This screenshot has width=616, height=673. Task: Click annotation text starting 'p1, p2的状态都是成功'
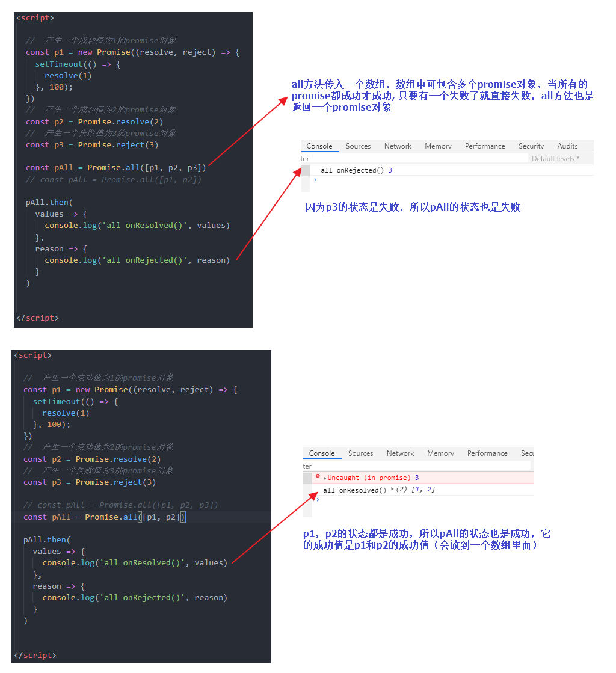427,539
